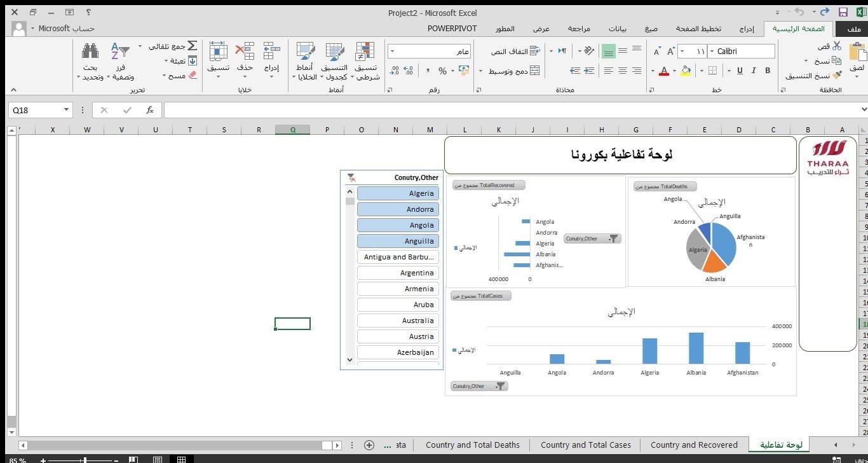Click the Cut scissors icon
Image resolution: width=868 pixels, height=463 pixels.
click(837, 46)
